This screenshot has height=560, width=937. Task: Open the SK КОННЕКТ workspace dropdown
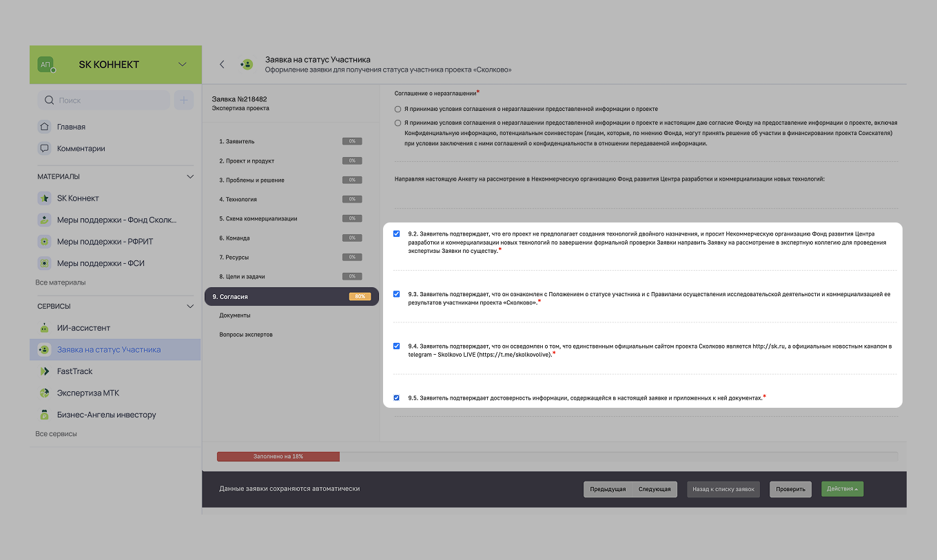[x=183, y=64]
